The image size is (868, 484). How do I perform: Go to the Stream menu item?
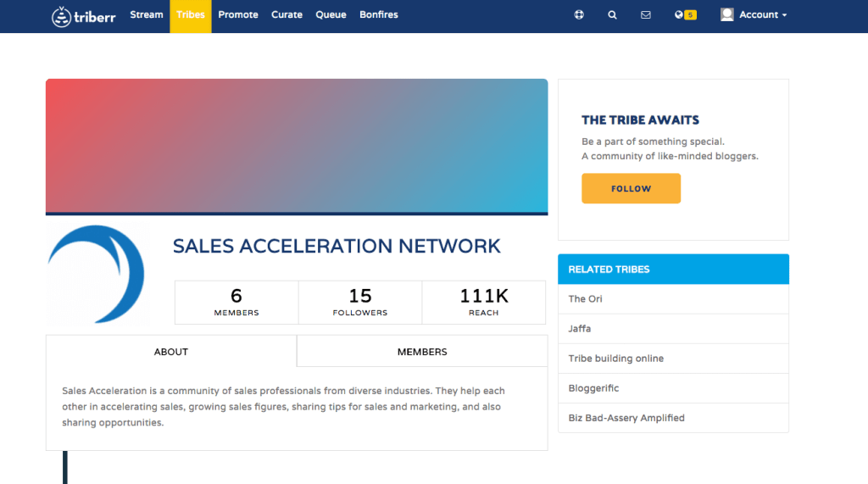point(147,15)
